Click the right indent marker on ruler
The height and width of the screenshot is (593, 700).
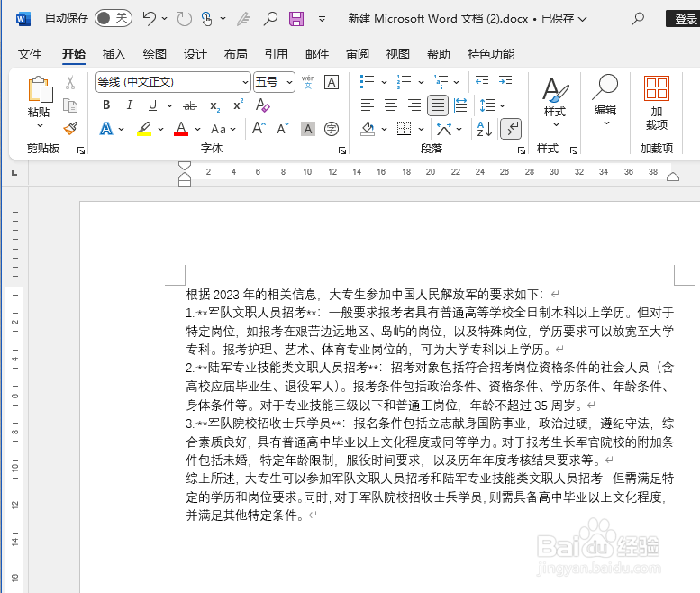pyautogui.click(x=673, y=177)
